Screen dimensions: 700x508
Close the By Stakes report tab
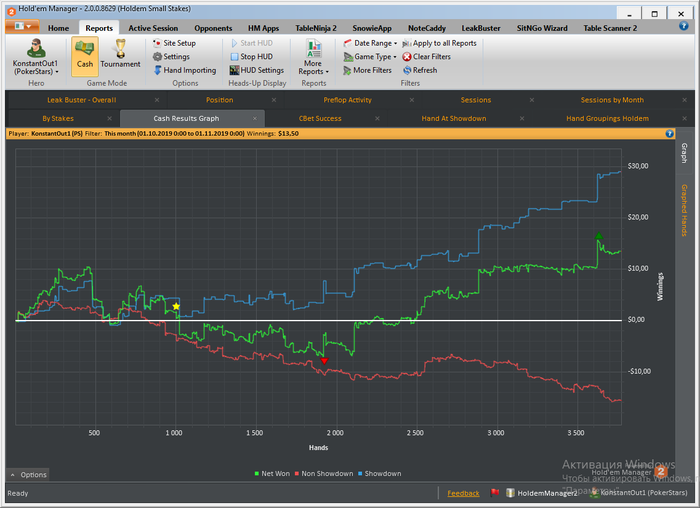[109, 118]
